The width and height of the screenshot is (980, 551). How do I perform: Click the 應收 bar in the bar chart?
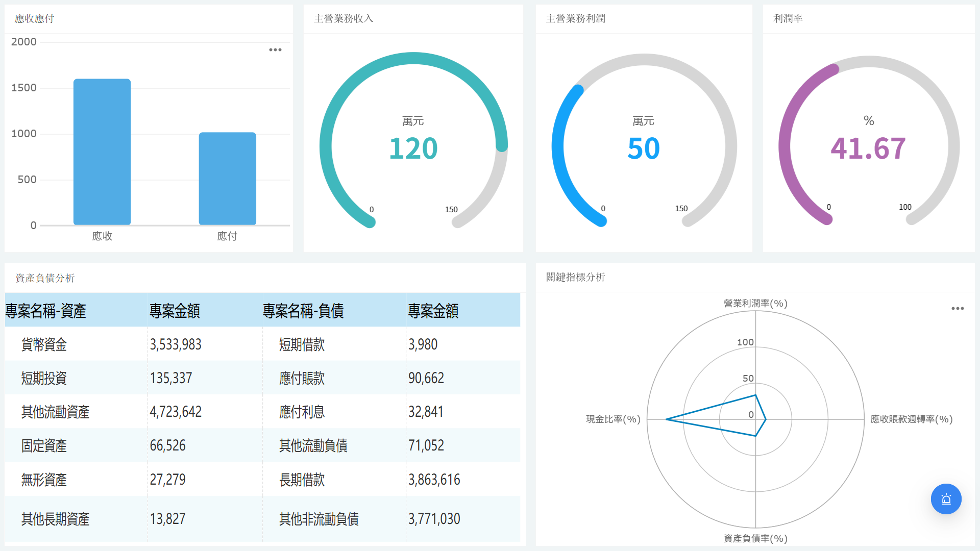coord(102,153)
